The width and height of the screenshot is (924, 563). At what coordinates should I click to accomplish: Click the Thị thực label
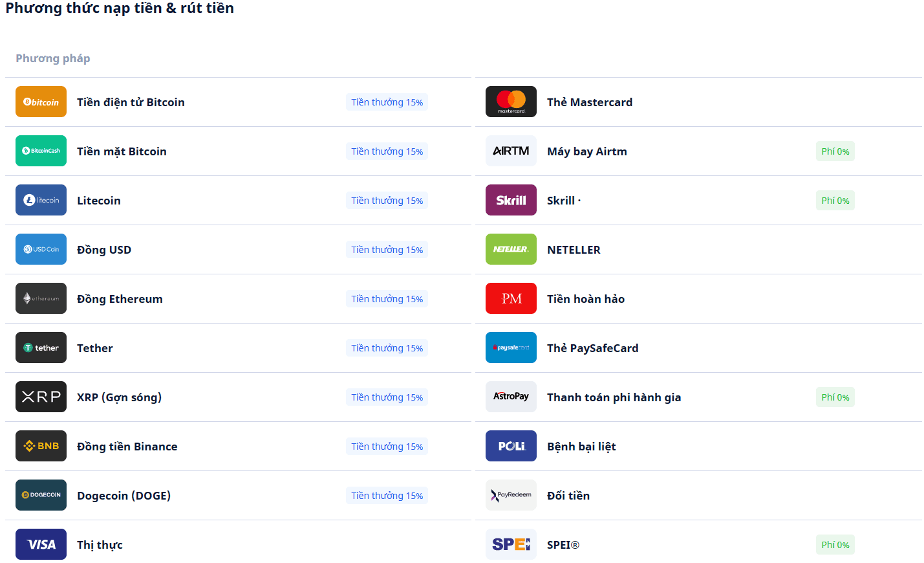point(100,545)
